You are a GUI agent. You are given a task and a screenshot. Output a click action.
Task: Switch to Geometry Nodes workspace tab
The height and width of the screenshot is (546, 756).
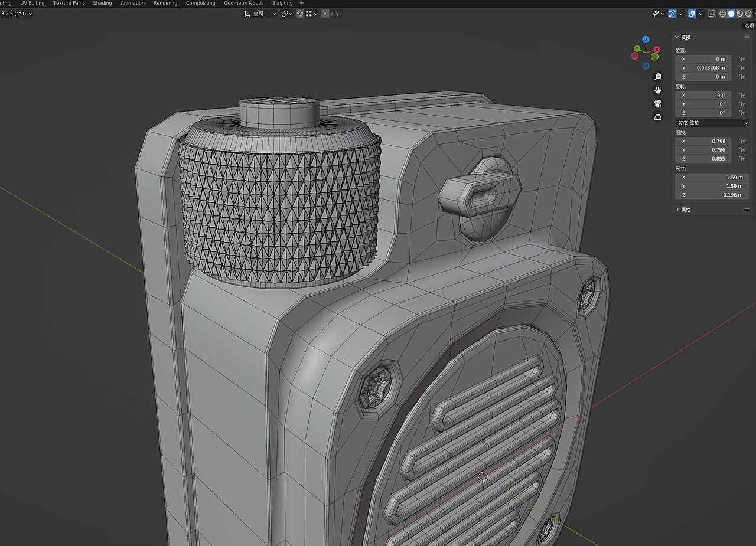[x=244, y=4]
